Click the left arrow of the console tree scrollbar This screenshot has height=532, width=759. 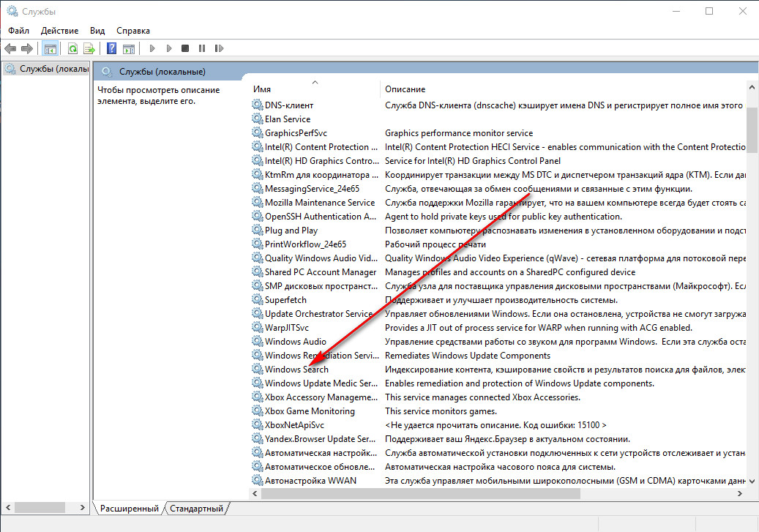click(8, 507)
